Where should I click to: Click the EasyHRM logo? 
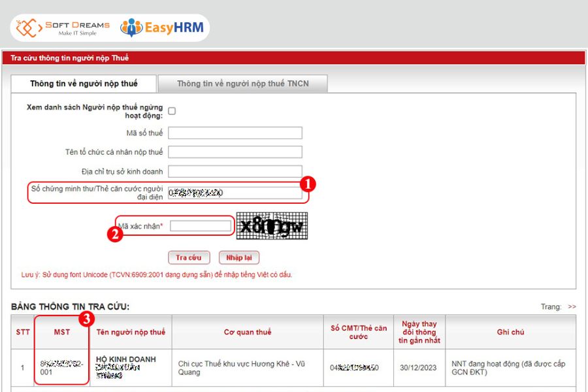click(162, 27)
